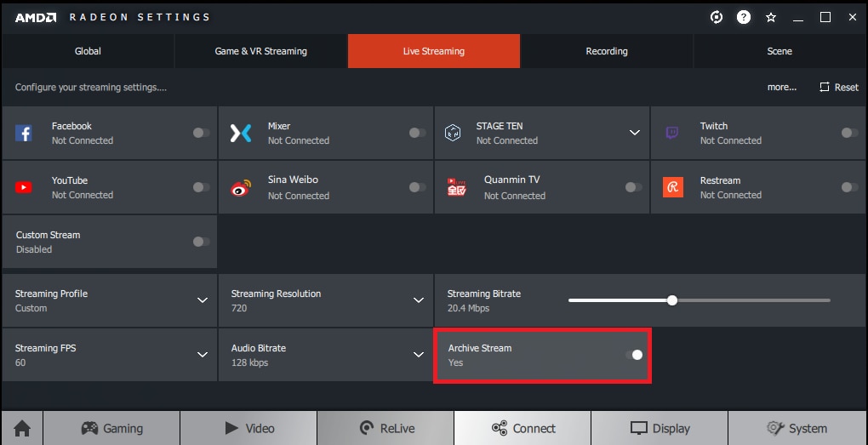This screenshot has width=868, height=445.
Task: Open the Gaming section
Action: click(x=111, y=428)
